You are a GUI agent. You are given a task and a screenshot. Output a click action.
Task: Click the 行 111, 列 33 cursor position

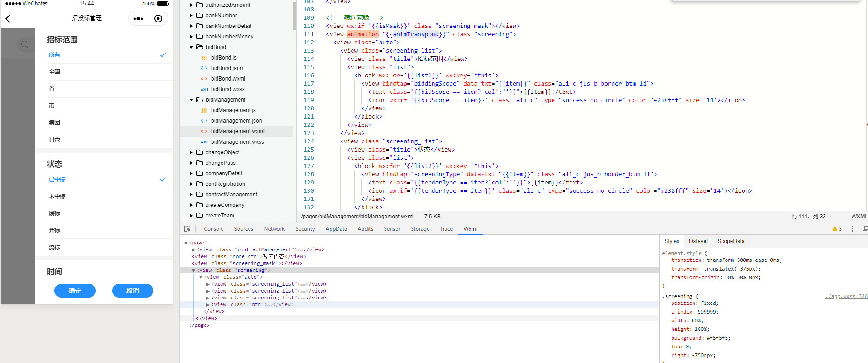pyautogui.click(x=809, y=217)
